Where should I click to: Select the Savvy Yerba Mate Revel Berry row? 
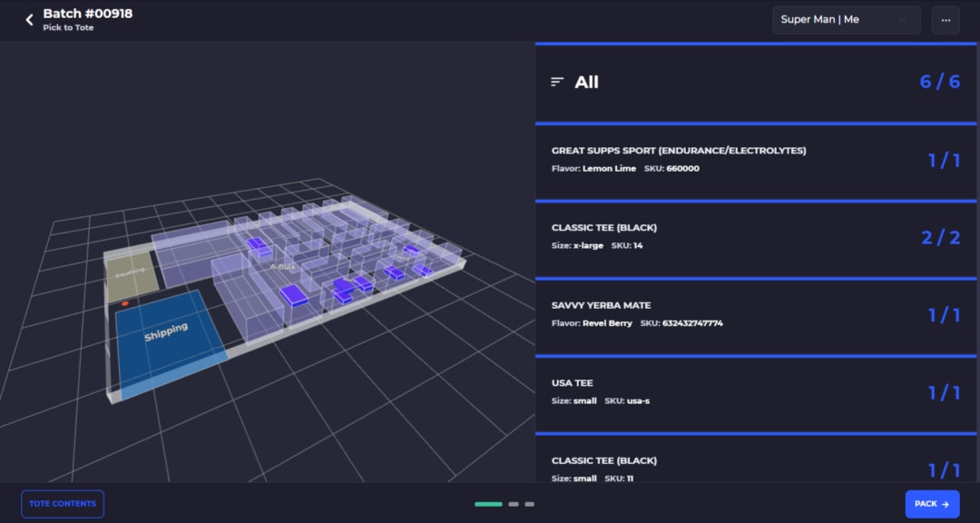point(756,315)
